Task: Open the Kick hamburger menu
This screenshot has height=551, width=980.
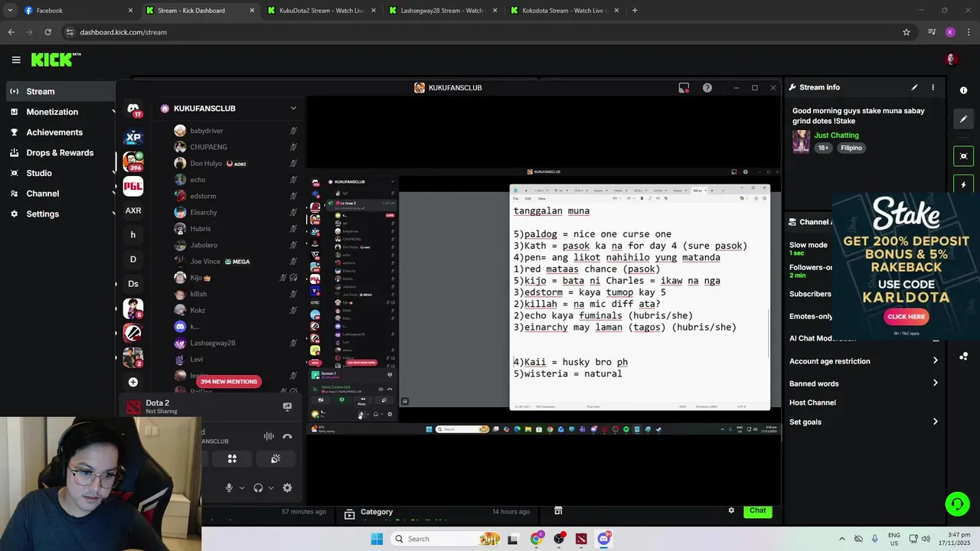Action: tap(16, 60)
